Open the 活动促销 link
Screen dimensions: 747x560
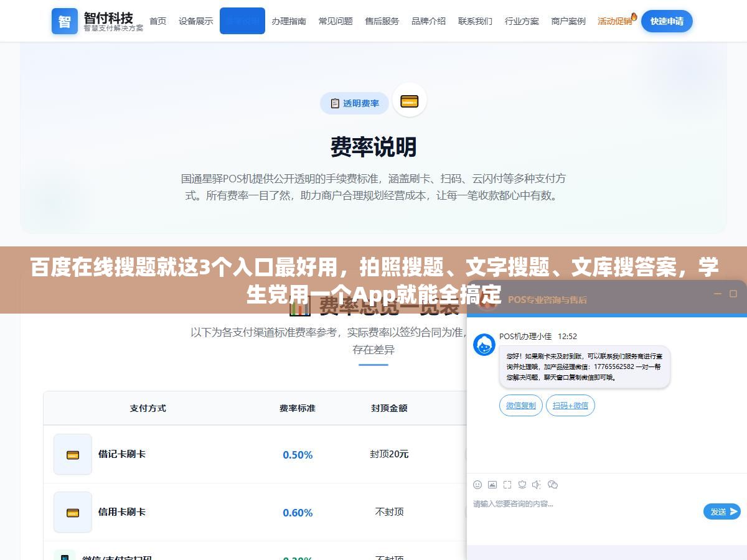point(614,21)
